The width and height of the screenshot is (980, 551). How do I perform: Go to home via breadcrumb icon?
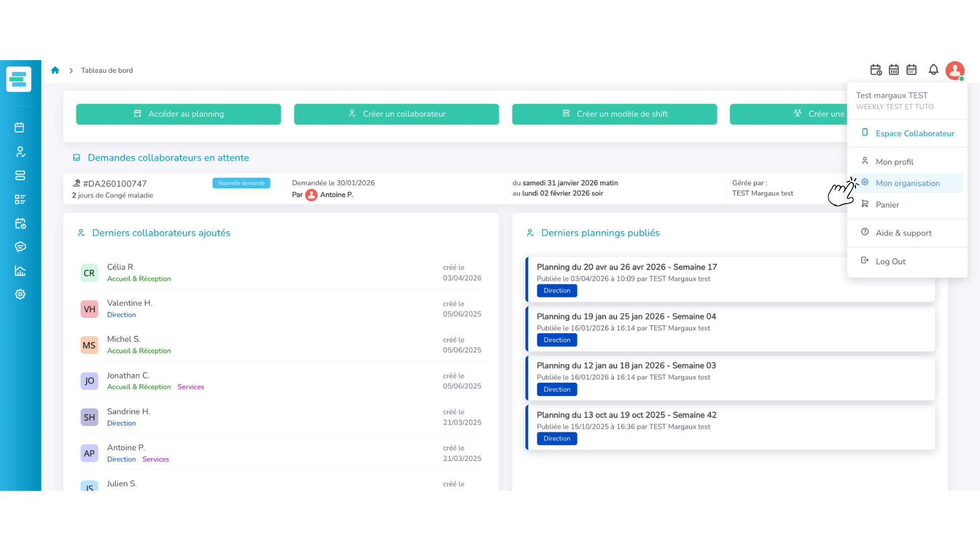(x=55, y=70)
